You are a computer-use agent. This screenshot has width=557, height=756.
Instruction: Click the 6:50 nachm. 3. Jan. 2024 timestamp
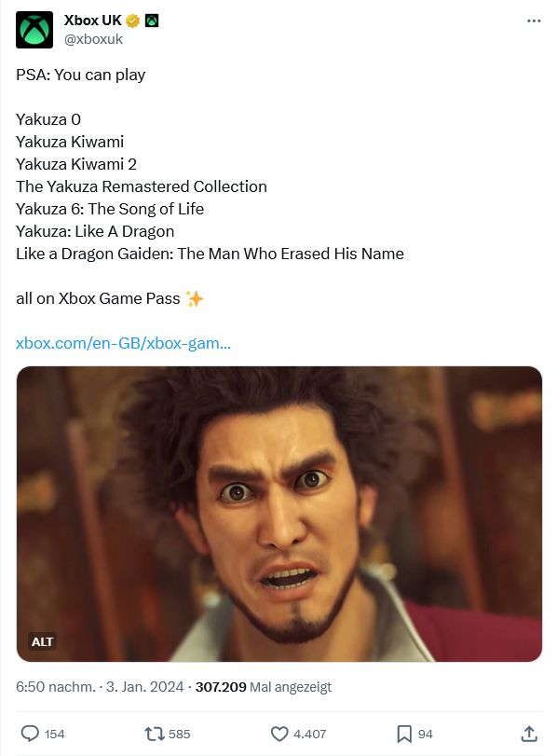pos(100,687)
